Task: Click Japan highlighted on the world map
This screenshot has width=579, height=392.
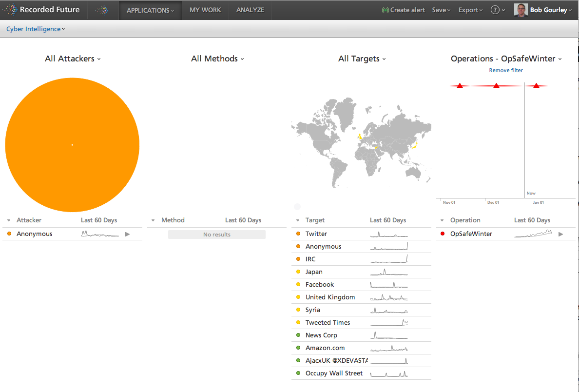Action: [x=415, y=145]
